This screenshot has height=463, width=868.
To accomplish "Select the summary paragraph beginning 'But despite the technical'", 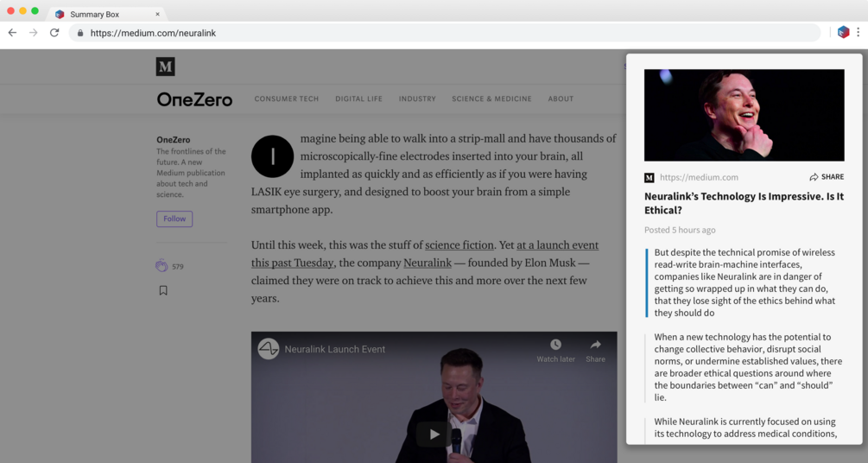I will click(745, 282).
